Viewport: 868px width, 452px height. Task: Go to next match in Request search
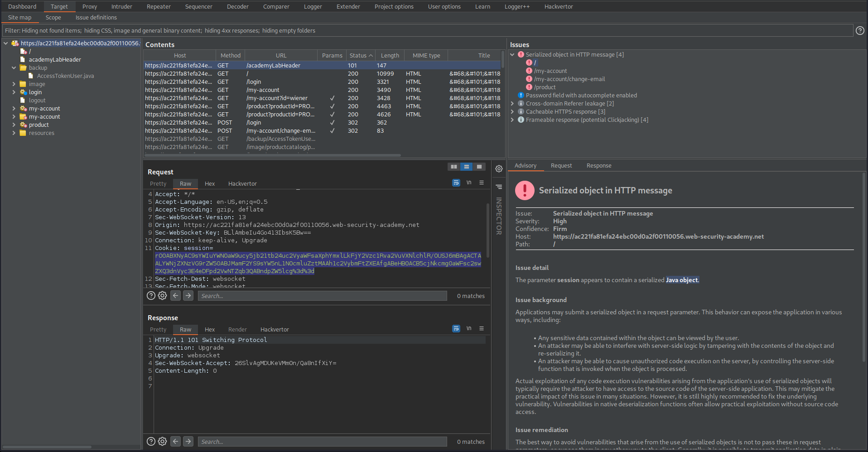[x=188, y=295]
